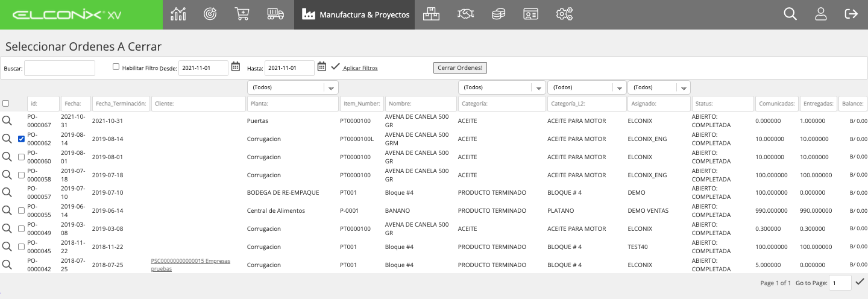Open calendar picker for Desde date
This screenshot has width=868, height=299.
pos(236,66)
